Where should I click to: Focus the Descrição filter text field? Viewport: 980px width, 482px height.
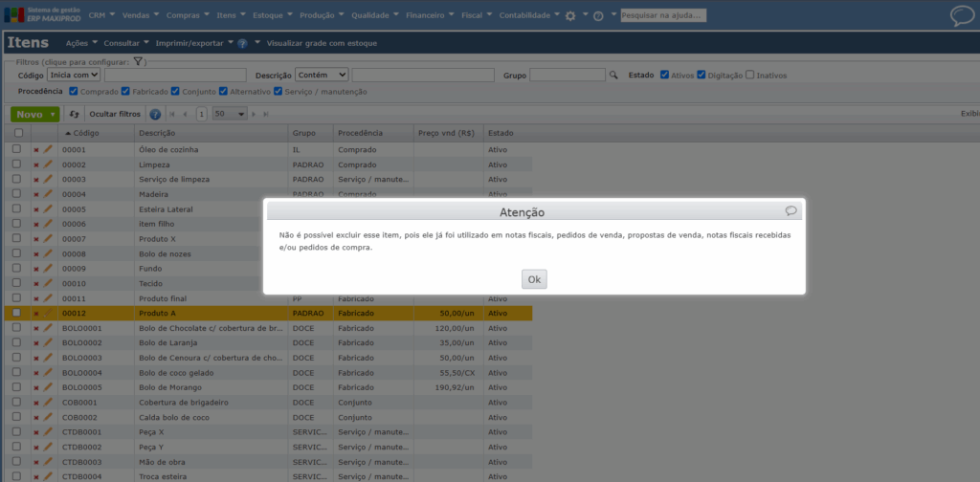pyautogui.click(x=423, y=75)
